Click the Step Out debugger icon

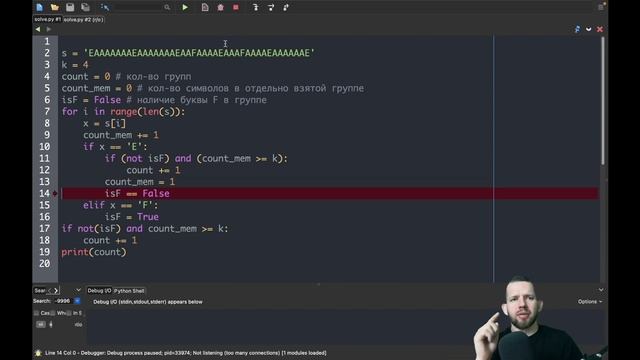click(x=286, y=7)
